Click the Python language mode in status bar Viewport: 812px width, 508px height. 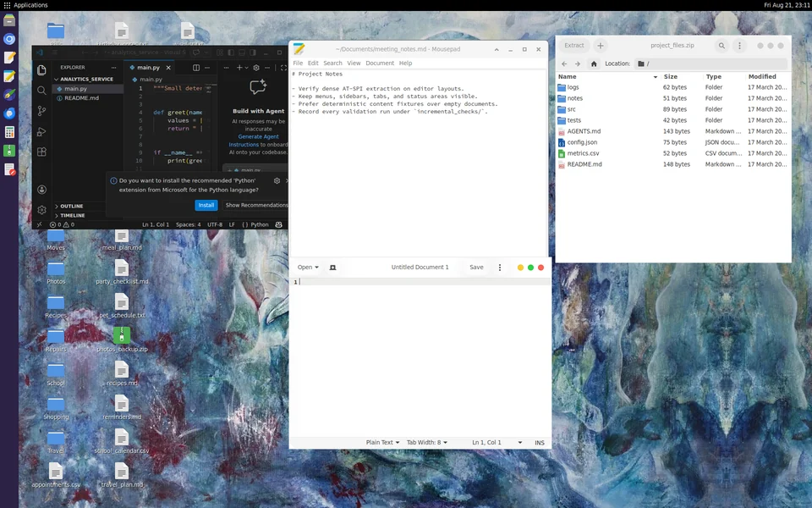[260, 224]
